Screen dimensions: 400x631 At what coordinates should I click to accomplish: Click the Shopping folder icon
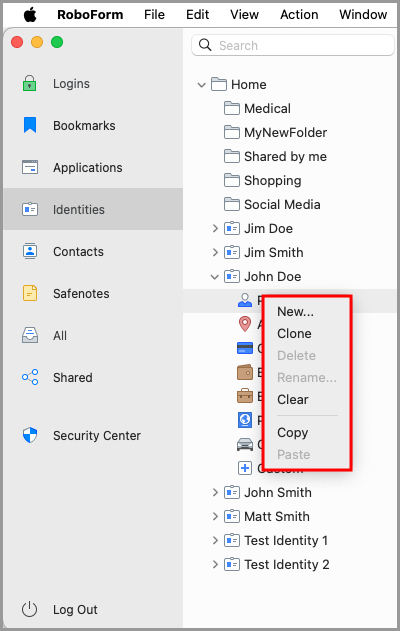[x=232, y=180]
